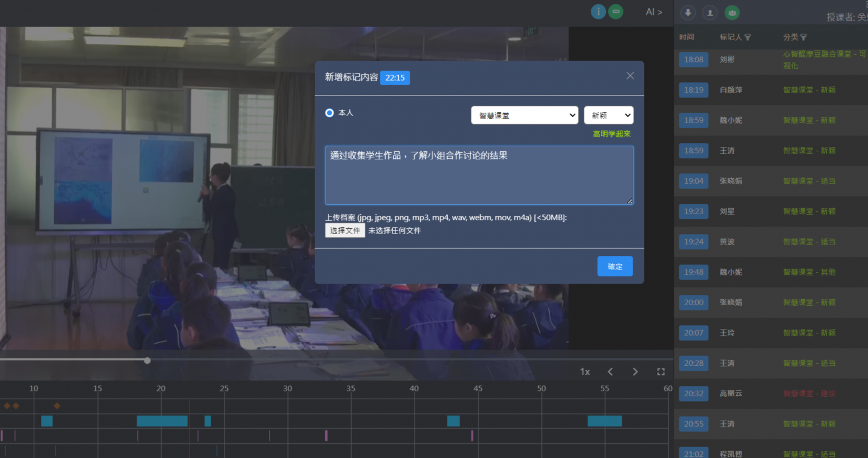Enter fullscreen video mode

[x=661, y=372]
